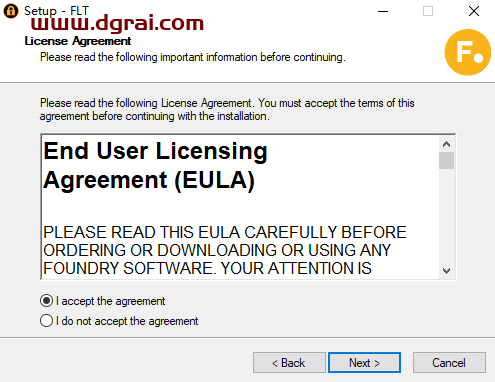
Task: Click the yellow Foundry F logo
Action: pyautogui.click(x=468, y=52)
